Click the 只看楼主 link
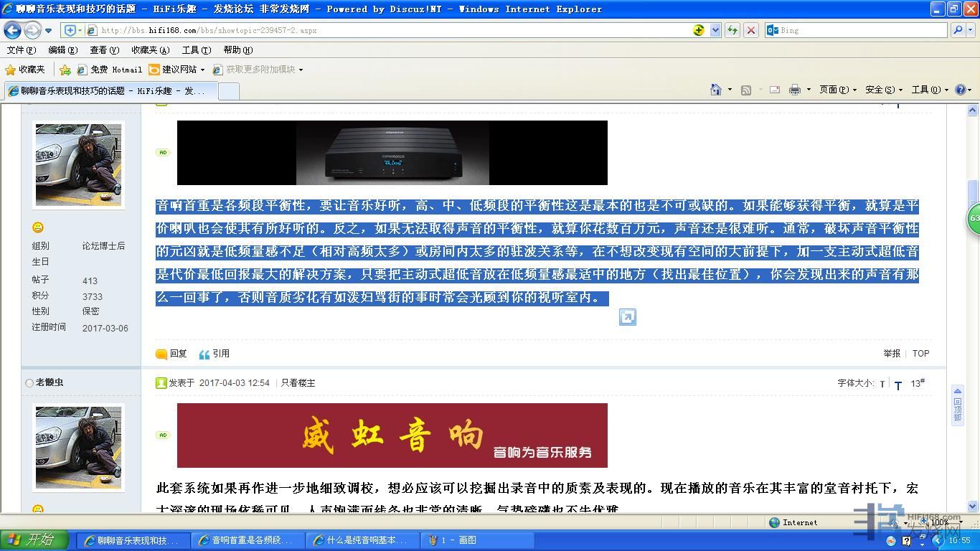The width and height of the screenshot is (980, 551). click(x=298, y=383)
